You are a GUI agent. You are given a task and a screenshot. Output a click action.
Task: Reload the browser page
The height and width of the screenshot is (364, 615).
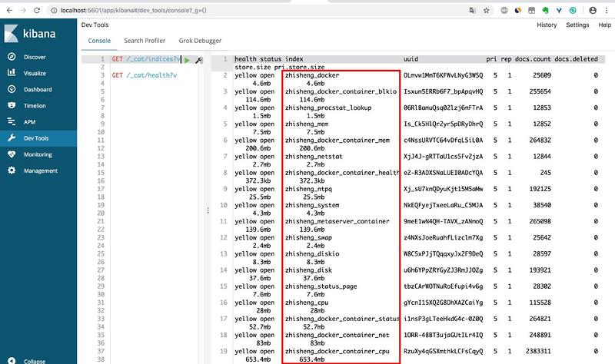37,11
